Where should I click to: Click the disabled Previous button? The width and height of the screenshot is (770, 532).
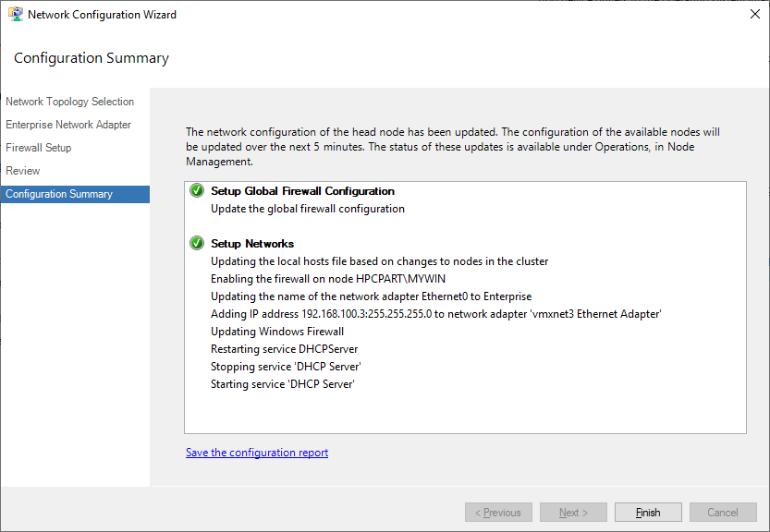(498, 512)
